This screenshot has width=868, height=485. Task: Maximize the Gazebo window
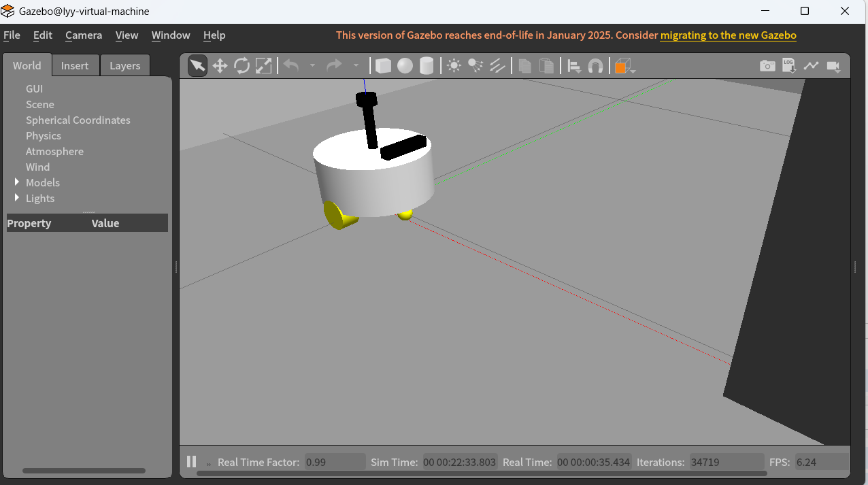805,11
